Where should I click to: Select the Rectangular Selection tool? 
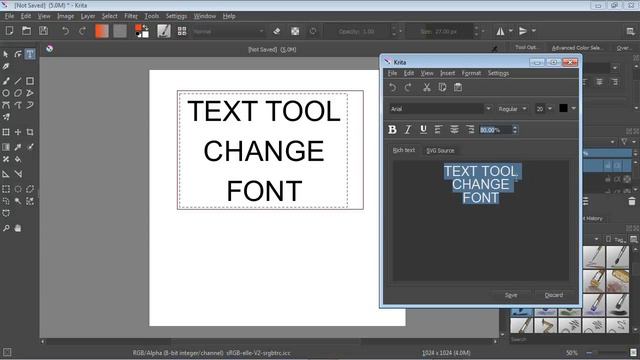[x=6, y=189]
